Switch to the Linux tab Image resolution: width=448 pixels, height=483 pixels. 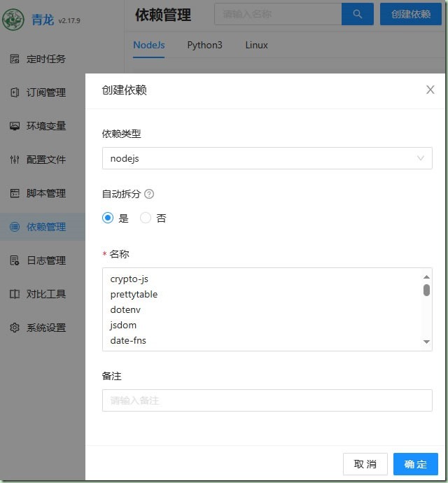coord(256,45)
